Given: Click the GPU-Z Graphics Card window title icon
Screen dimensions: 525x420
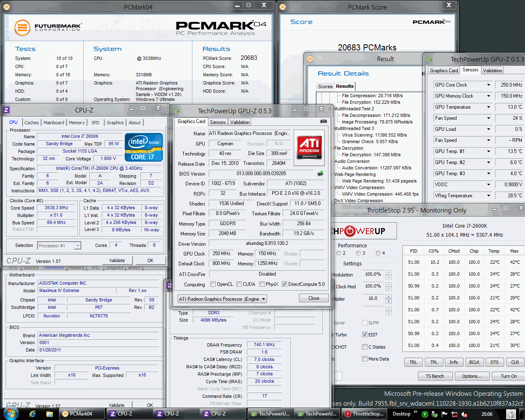Looking at the screenshot, I should click(x=176, y=111).
